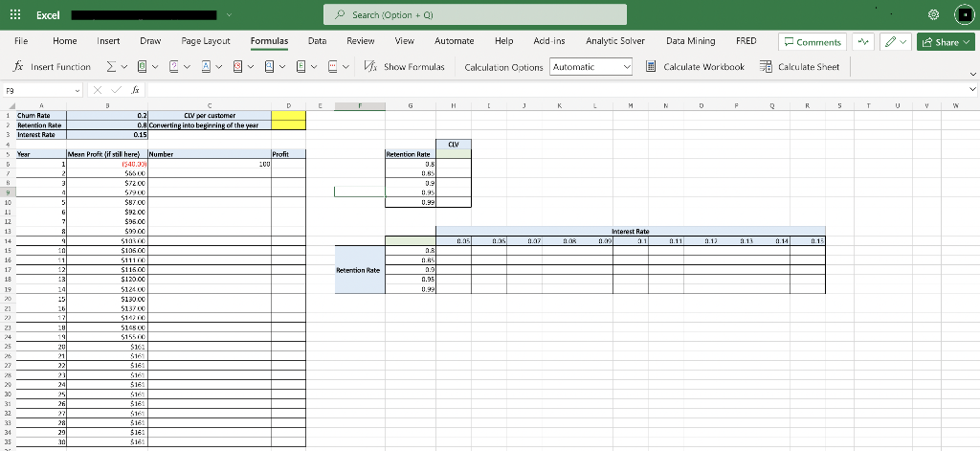
Task: Open the Date & Time functions library
Action: pyautogui.click(x=238, y=67)
